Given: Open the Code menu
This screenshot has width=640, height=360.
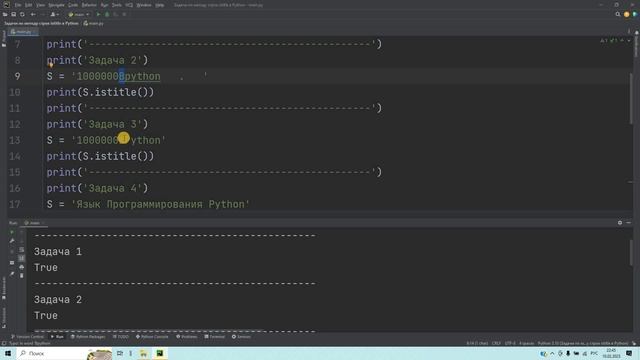Looking at the screenshot, I should [x=73, y=5].
